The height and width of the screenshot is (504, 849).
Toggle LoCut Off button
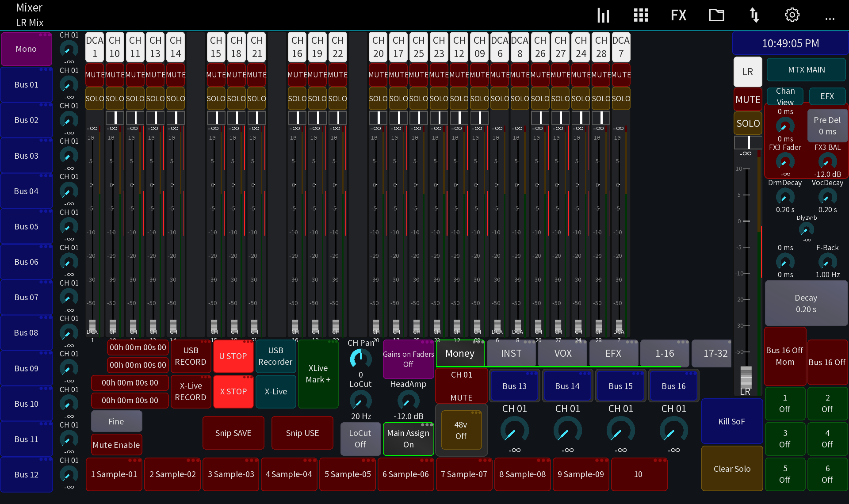360,439
